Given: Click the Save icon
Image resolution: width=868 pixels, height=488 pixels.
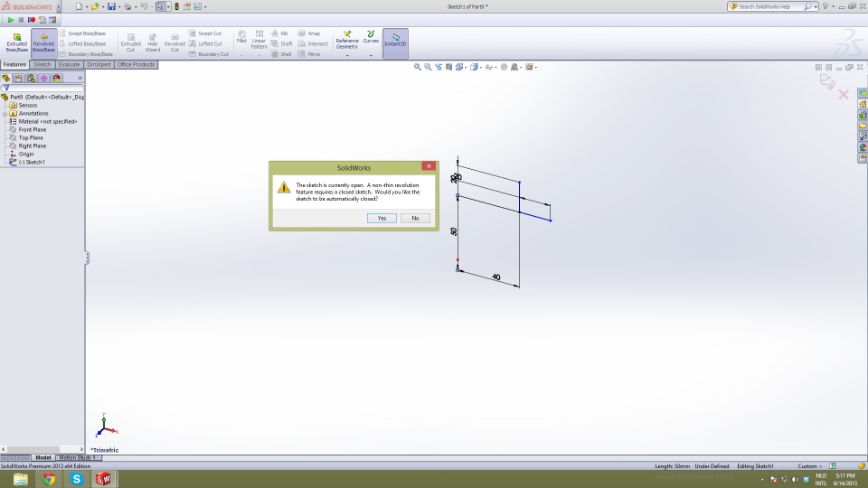Looking at the screenshot, I should point(111,6).
